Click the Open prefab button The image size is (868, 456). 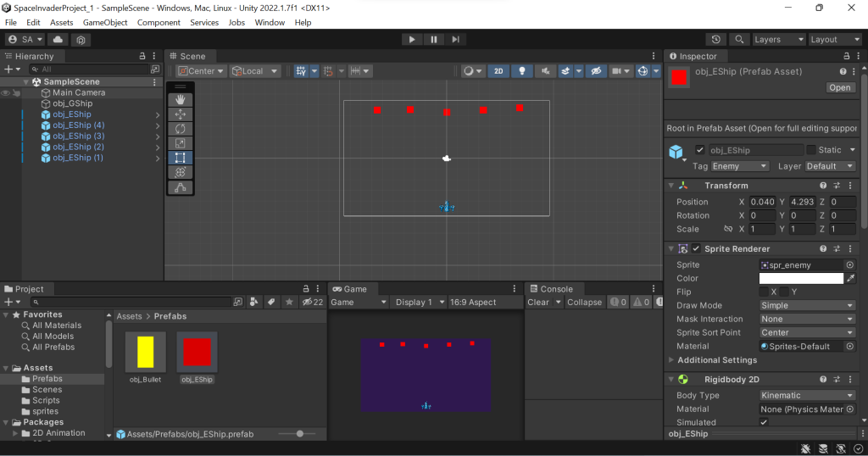click(x=840, y=87)
